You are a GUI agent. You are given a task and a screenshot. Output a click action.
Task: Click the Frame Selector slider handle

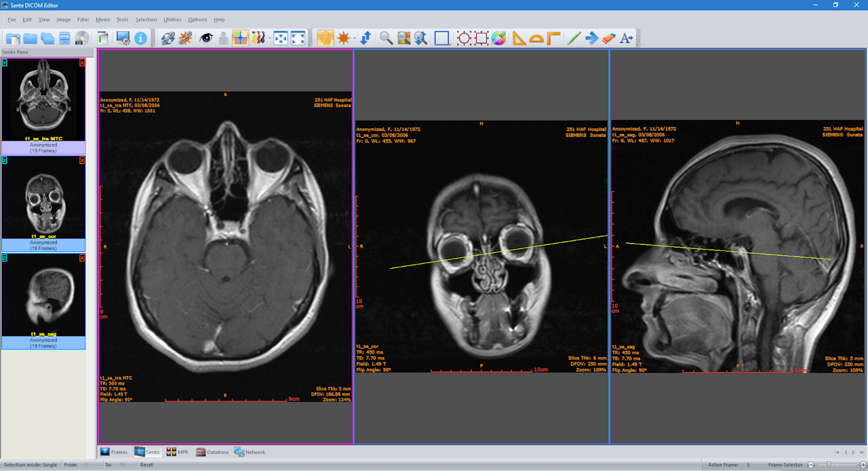[829, 465]
